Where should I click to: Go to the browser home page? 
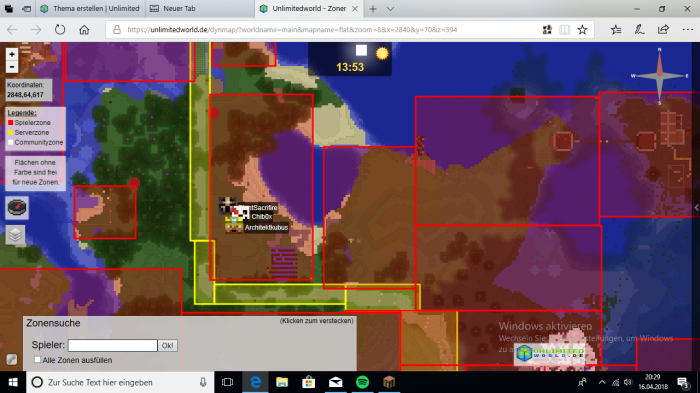tap(84, 30)
